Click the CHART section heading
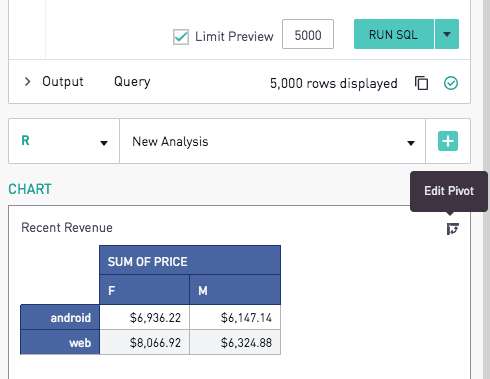 [x=30, y=189]
